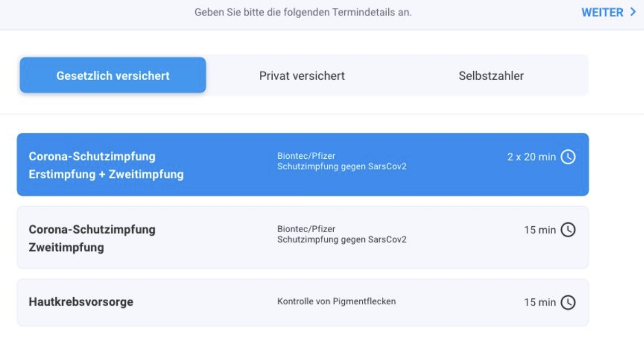Click the chevron arrow next to WEITER
This screenshot has height=342, width=644.
tap(632, 12)
